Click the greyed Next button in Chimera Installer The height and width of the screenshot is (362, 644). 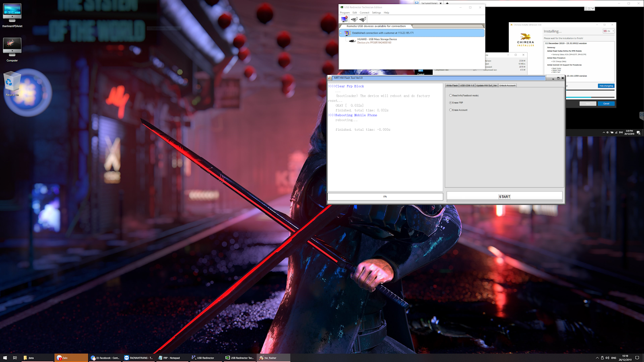point(588,103)
